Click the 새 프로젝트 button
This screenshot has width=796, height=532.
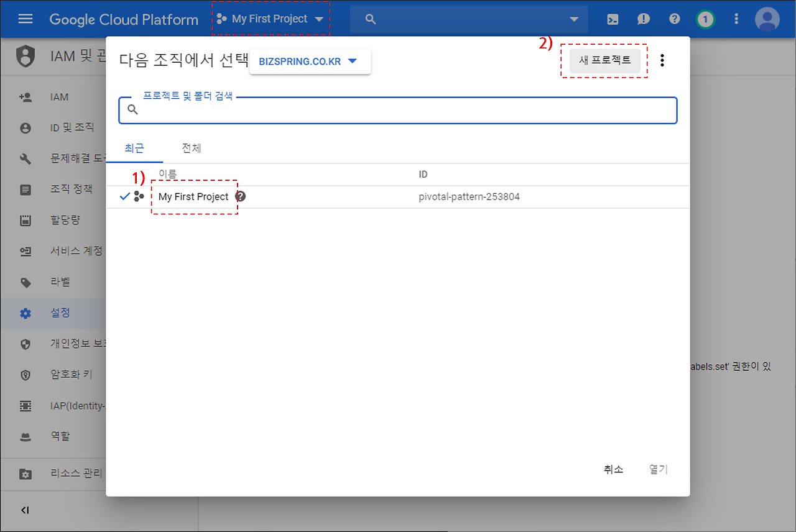tap(605, 60)
